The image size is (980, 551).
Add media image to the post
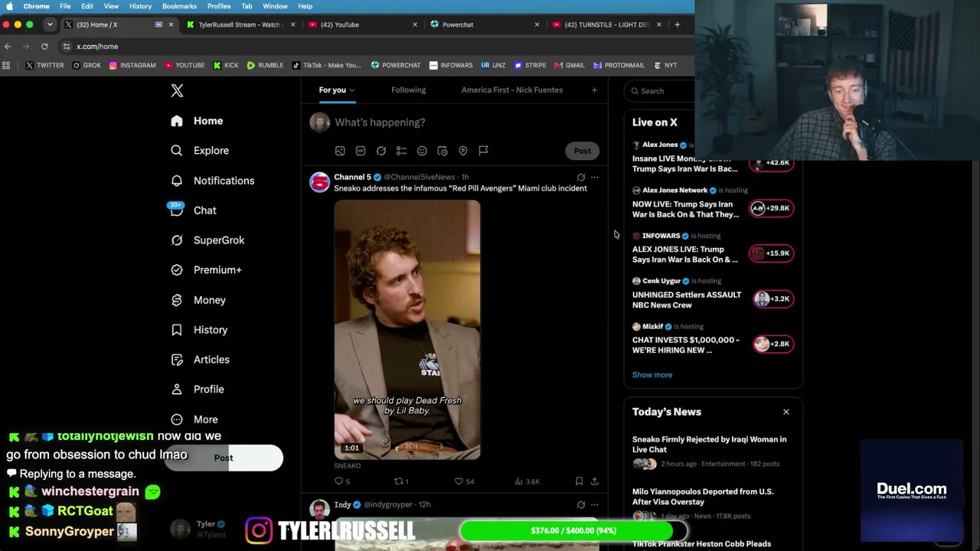pos(340,151)
